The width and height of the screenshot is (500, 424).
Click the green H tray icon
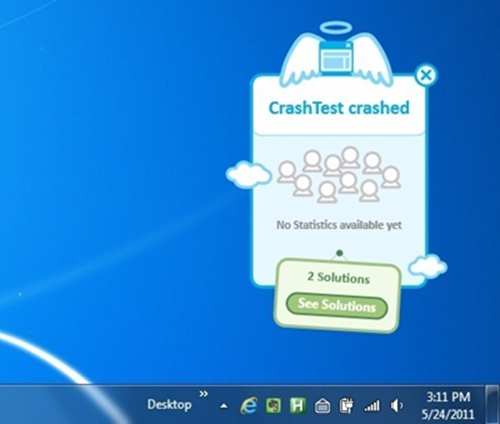coord(298,406)
